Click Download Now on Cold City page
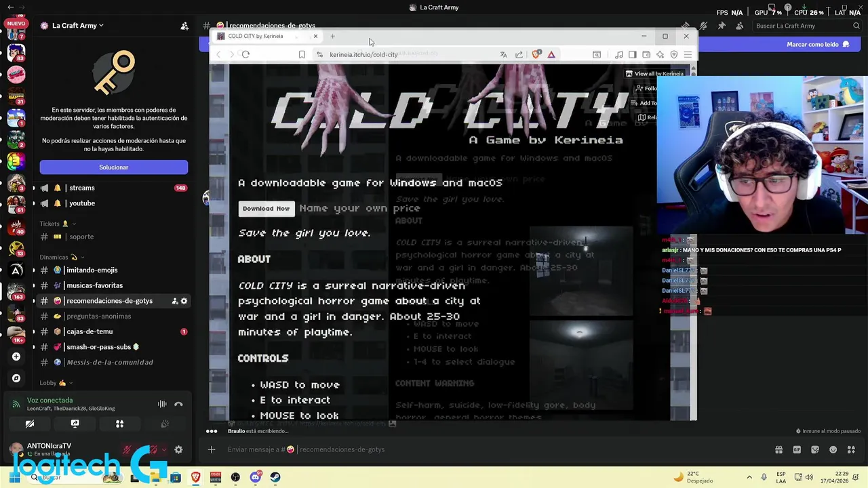This screenshot has height=488, width=868. coord(266,209)
